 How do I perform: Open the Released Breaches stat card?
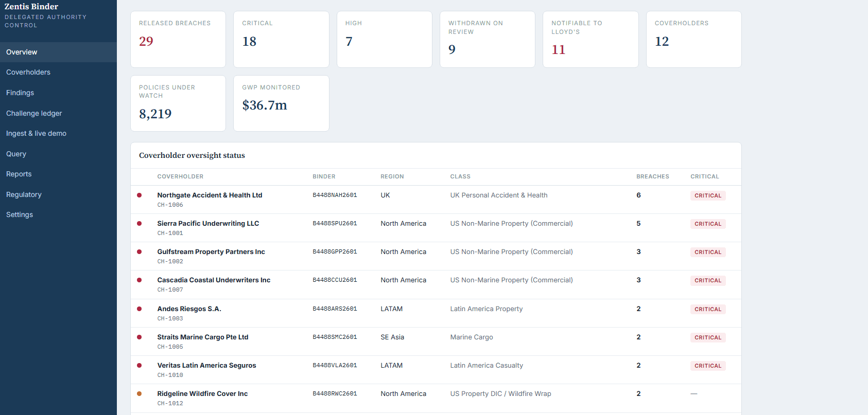178,39
